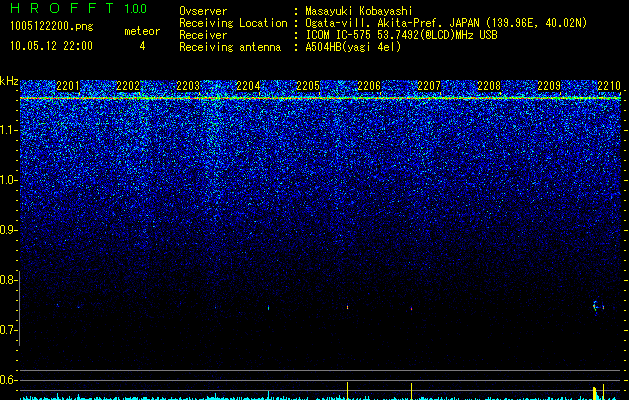This screenshot has height=400, width=629.
Task: Click the 2203 time marker
Action: (188, 86)
